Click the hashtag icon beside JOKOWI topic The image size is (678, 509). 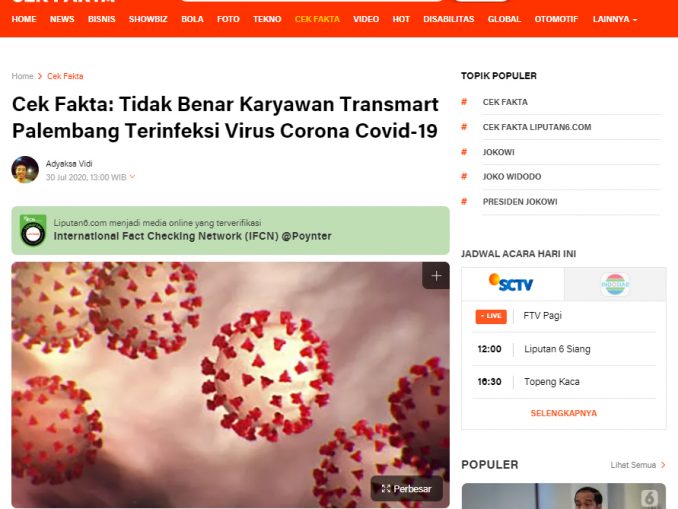click(x=464, y=152)
